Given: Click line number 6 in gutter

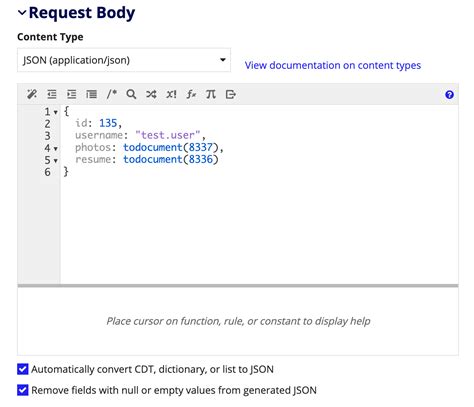Looking at the screenshot, I should 47,172.
